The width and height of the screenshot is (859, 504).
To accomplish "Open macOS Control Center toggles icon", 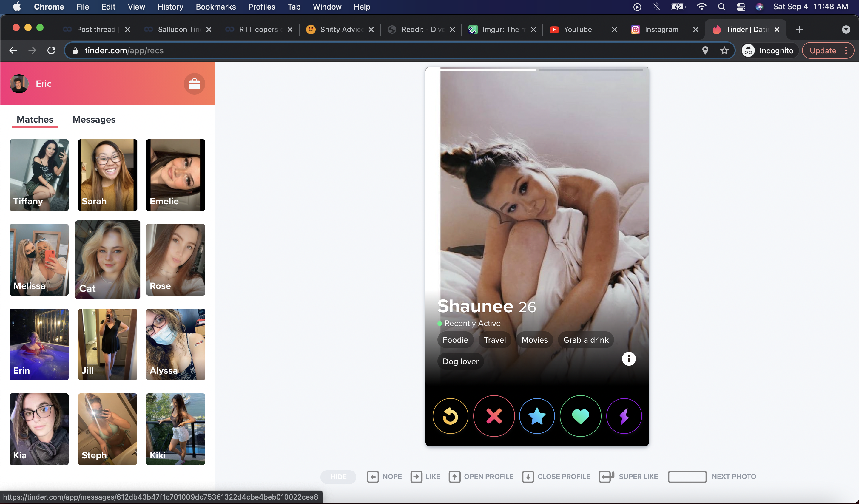I will point(741,7).
